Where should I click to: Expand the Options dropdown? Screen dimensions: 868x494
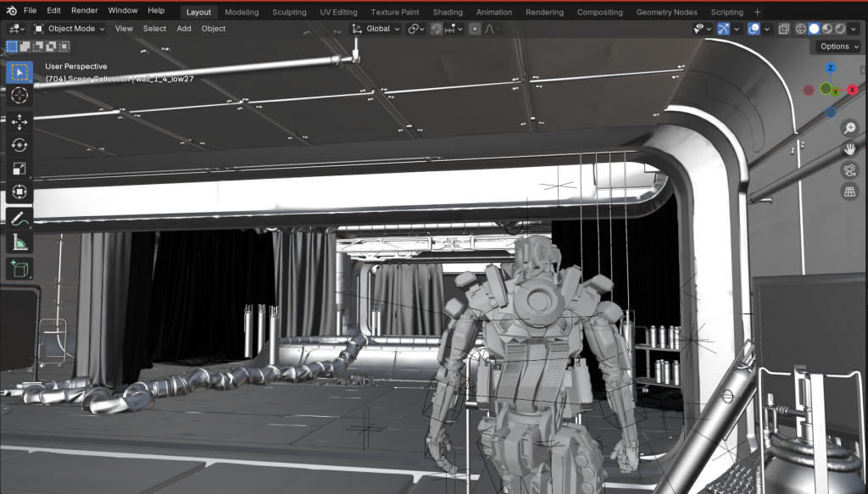[x=837, y=47]
